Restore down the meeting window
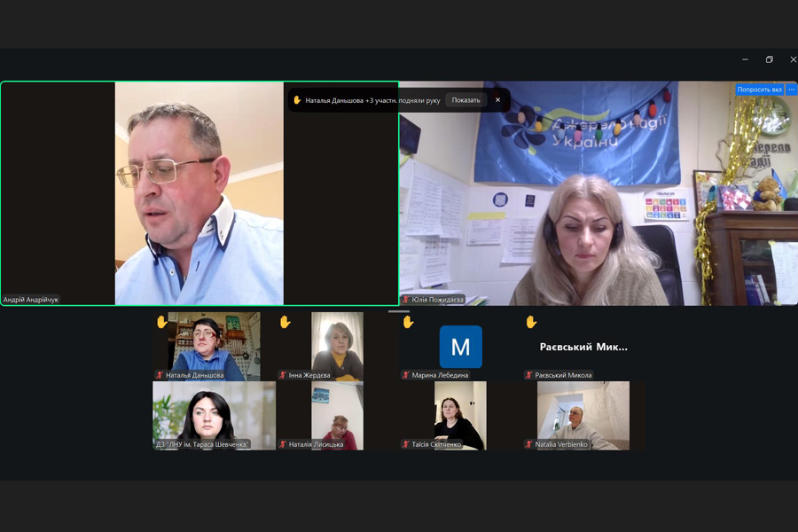 (x=770, y=59)
